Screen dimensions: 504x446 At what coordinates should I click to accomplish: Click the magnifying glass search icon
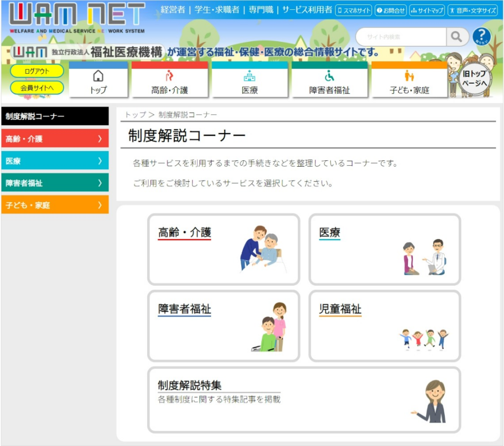tap(457, 36)
